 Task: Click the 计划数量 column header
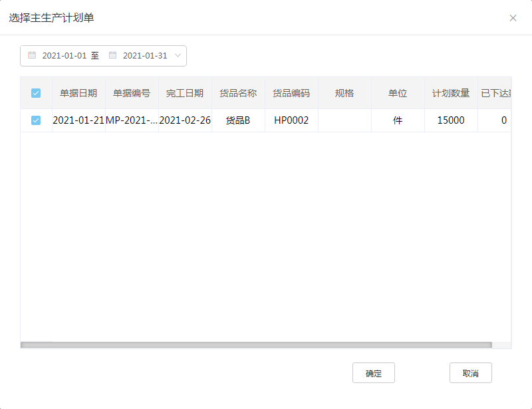coord(451,93)
